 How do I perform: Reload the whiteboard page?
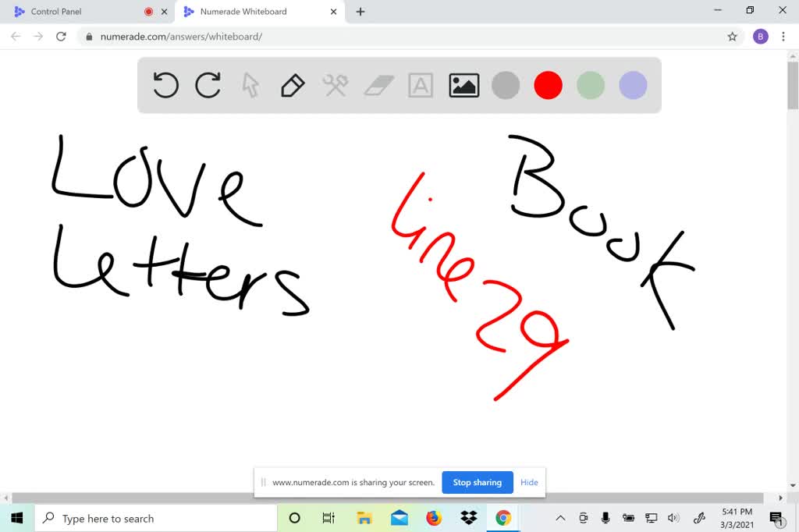point(62,37)
